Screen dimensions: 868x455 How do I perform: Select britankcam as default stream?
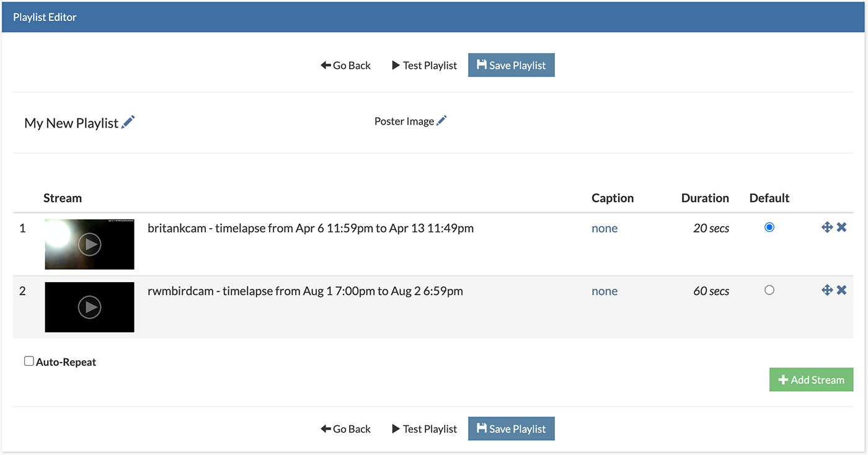pyautogui.click(x=769, y=227)
